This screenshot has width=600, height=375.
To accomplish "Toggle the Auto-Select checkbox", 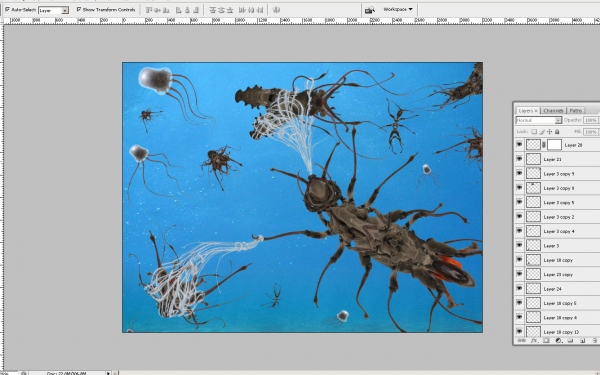I will click(8, 9).
